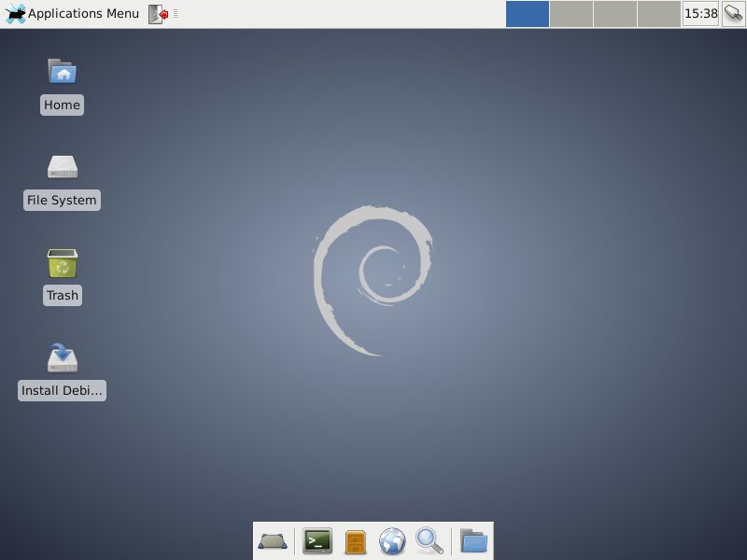This screenshot has height=560, width=747.
Task: Switch to the third workspace
Action: pyautogui.click(x=614, y=14)
